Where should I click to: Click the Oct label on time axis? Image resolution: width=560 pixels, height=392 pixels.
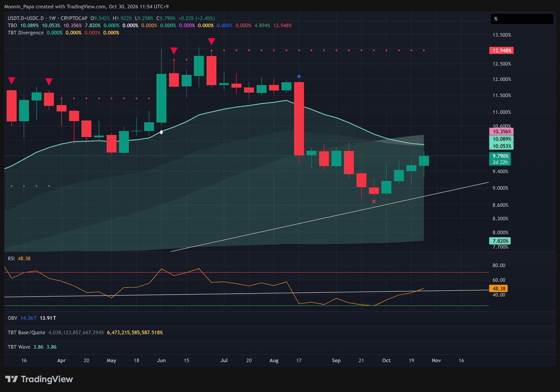pyautogui.click(x=386, y=360)
